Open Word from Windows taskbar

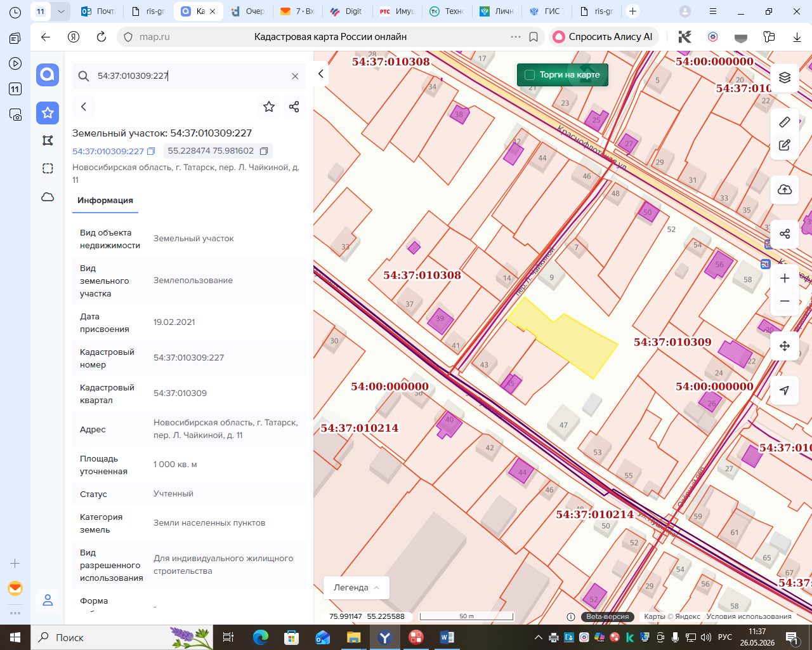(447, 637)
